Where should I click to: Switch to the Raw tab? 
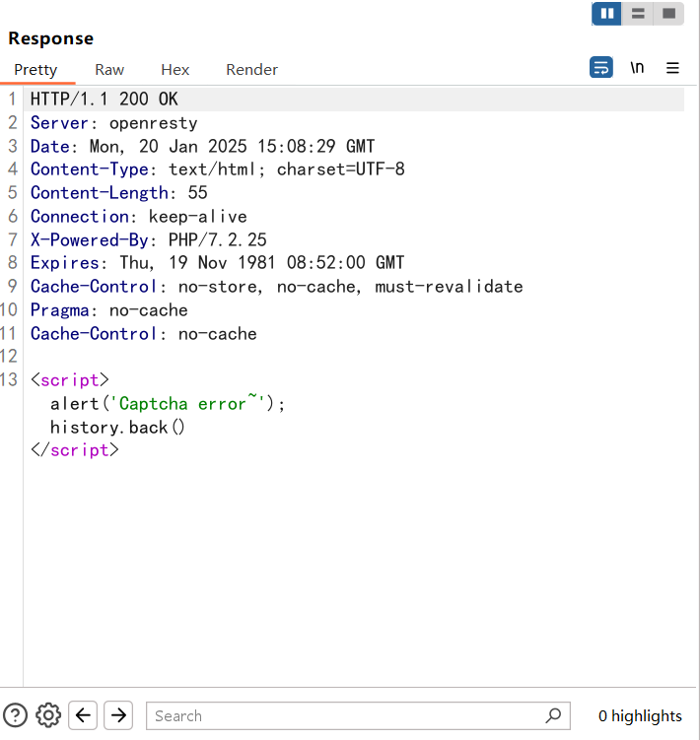(109, 70)
